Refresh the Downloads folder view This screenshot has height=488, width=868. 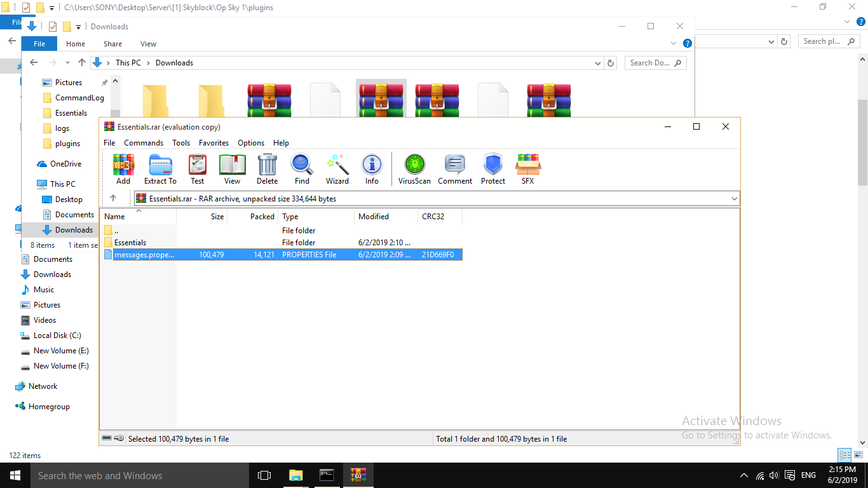pos(611,63)
